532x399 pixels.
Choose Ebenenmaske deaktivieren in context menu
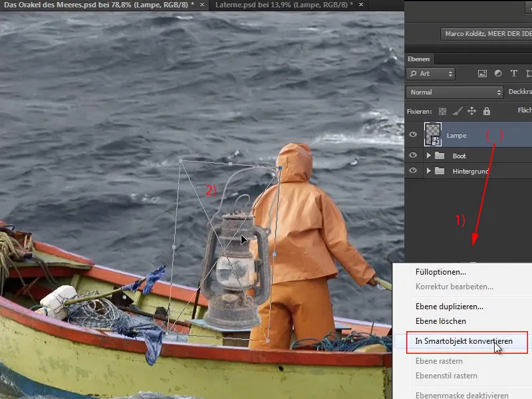click(462, 395)
